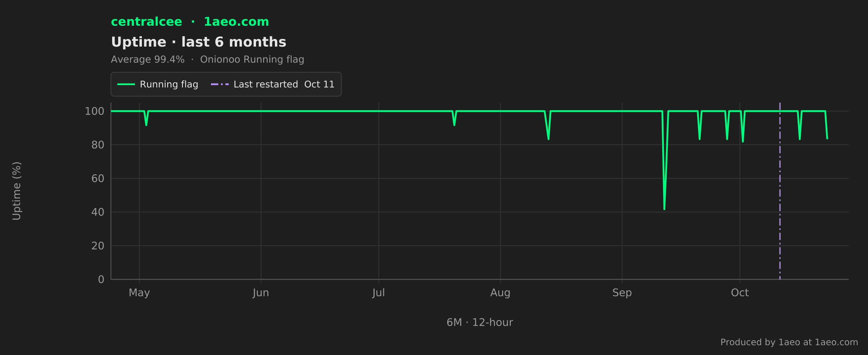Click the 'Uptime (%)' y-axis title
The height and width of the screenshot is (355, 868).
click(x=16, y=191)
